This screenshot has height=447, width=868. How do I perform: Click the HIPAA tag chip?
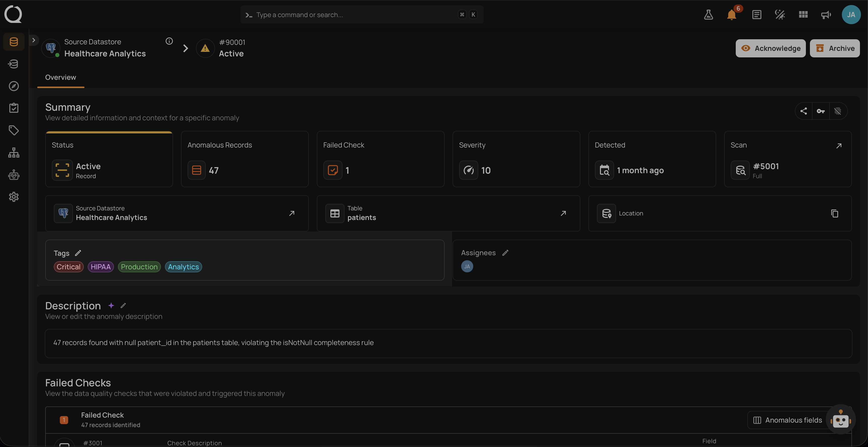pos(100,267)
